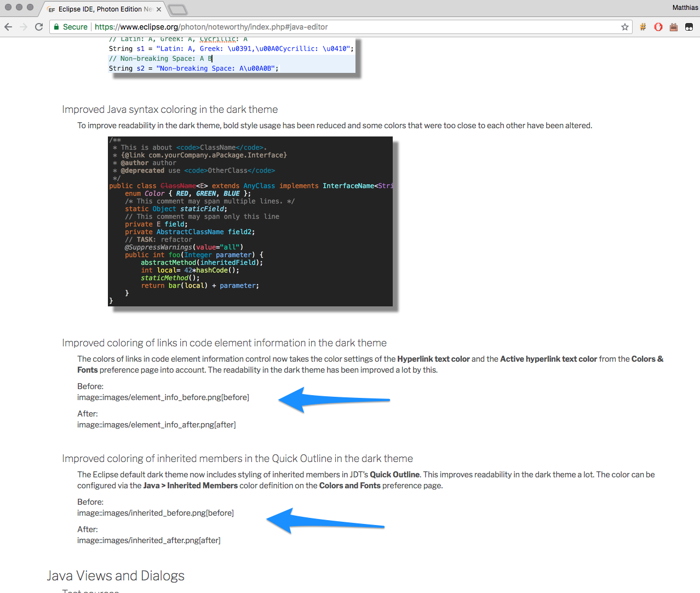View site info via the Secure lock
The height and width of the screenshot is (593, 700).
70,27
